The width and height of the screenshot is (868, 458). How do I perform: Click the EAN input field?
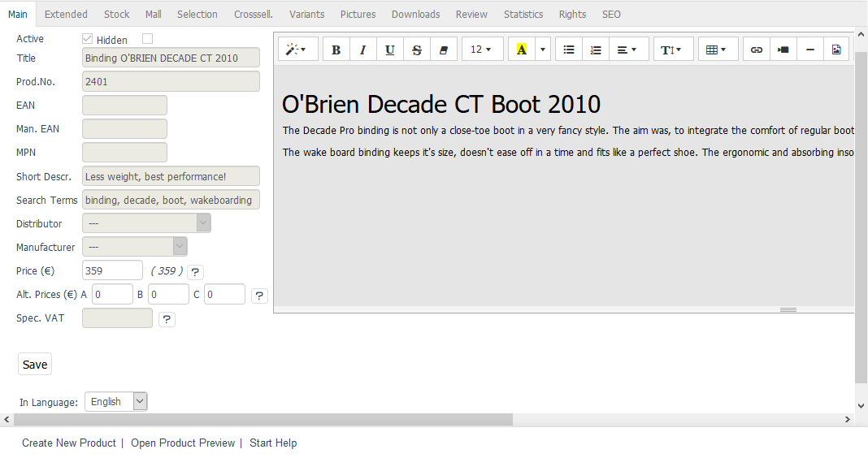124,105
